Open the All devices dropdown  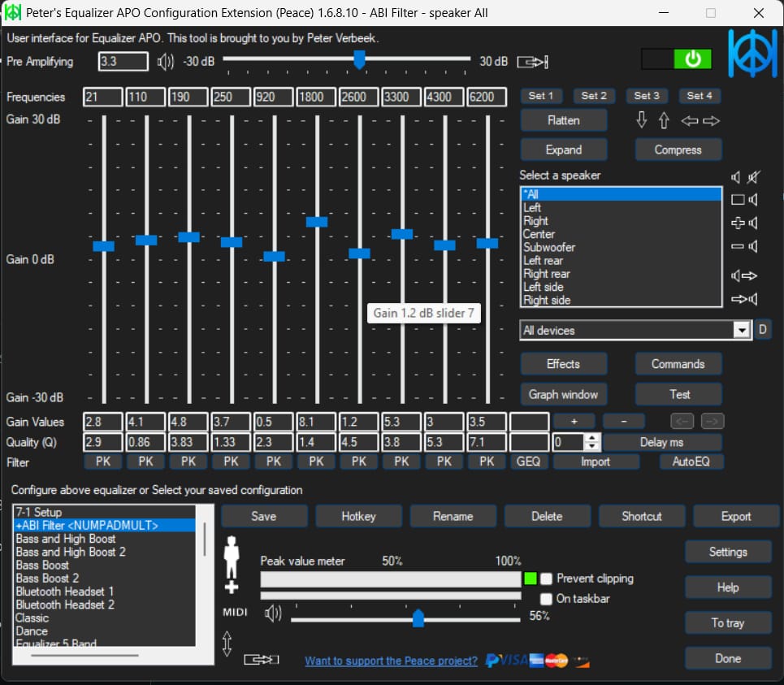(742, 330)
